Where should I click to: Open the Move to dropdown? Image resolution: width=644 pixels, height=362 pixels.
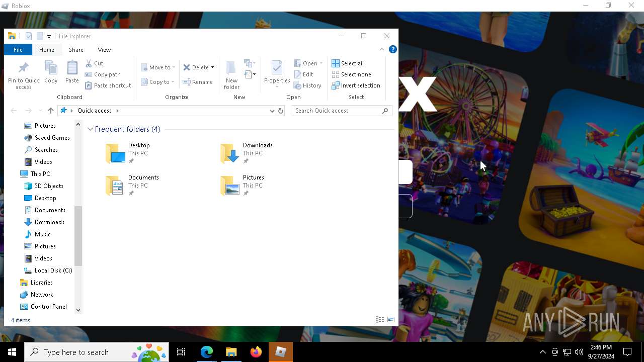click(158, 67)
